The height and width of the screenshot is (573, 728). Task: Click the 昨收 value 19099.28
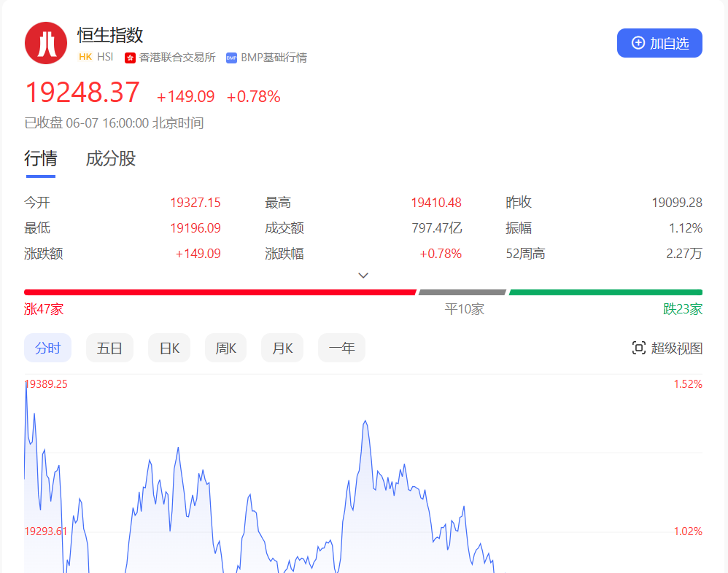pos(677,203)
